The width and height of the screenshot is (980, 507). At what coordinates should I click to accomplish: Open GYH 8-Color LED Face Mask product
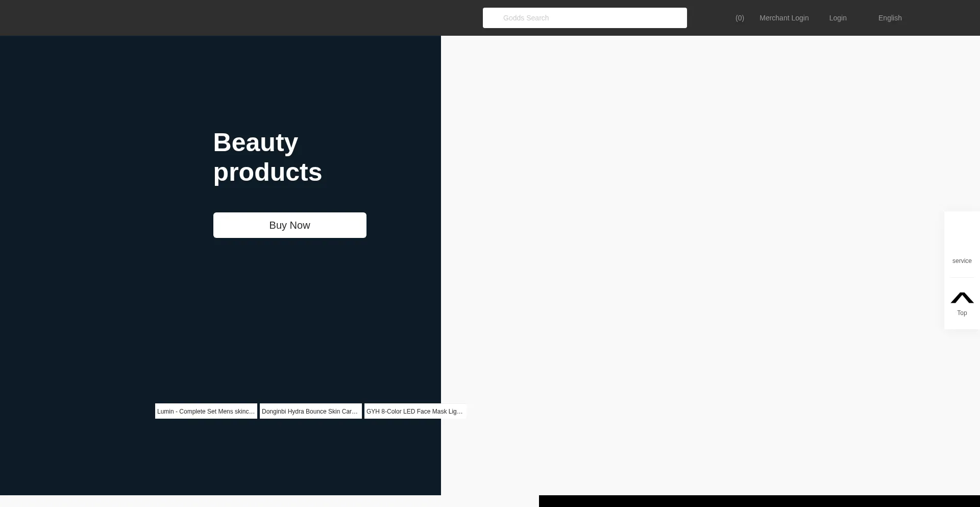414,411
